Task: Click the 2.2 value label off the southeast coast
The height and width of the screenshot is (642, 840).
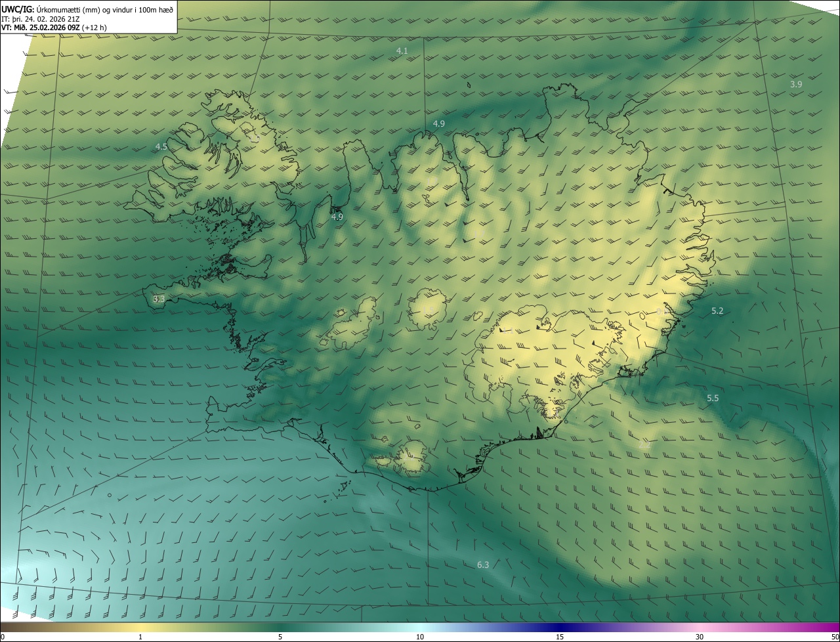Action: pyautogui.click(x=645, y=444)
